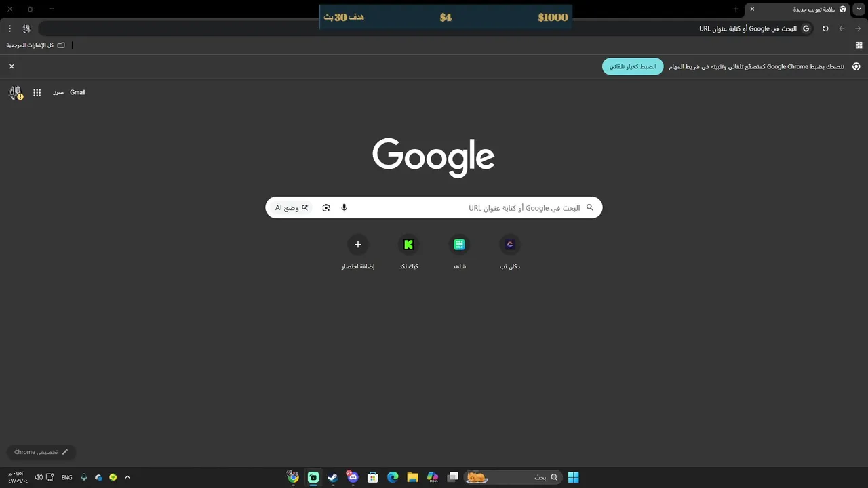
Task: Open the دكان تب shortcut tile
Action: 510,253
